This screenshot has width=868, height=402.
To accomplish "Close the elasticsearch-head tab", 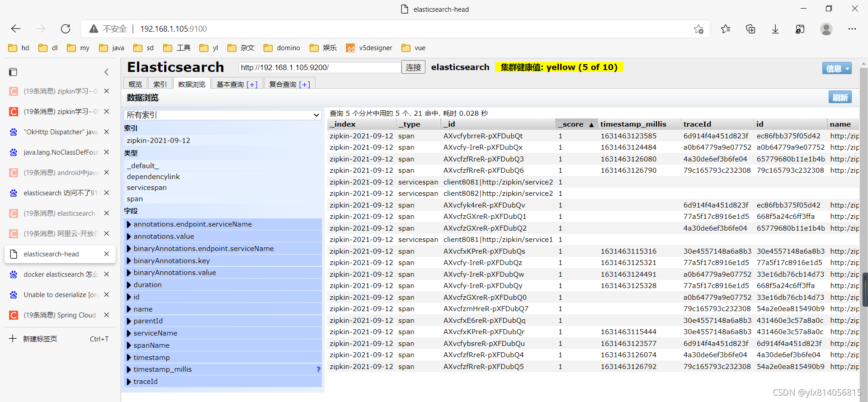I will [x=107, y=254].
